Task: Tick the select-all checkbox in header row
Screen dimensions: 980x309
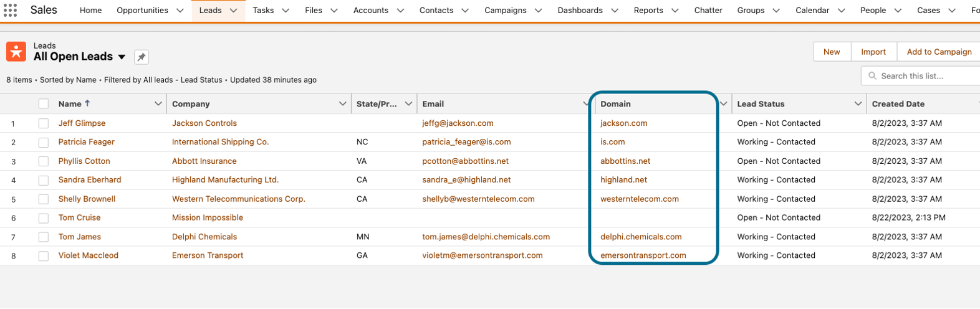Action: pyautogui.click(x=44, y=104)
